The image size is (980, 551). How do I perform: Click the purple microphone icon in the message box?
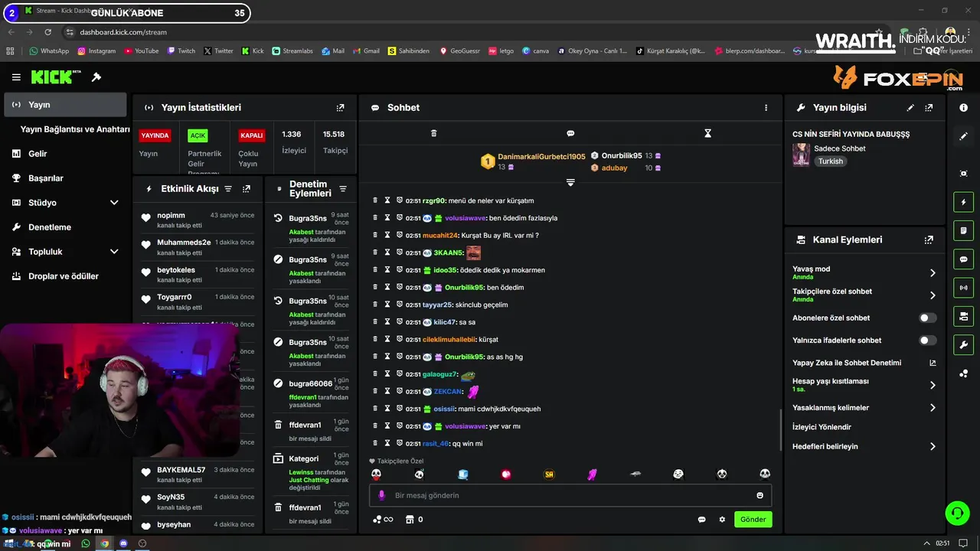pyautogui.click(x=381, y=495)
